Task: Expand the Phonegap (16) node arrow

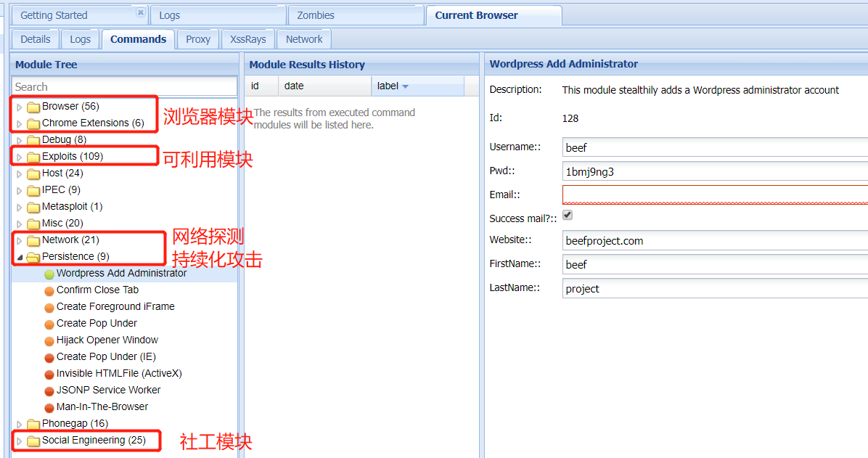Action: (x=20, y=424)
